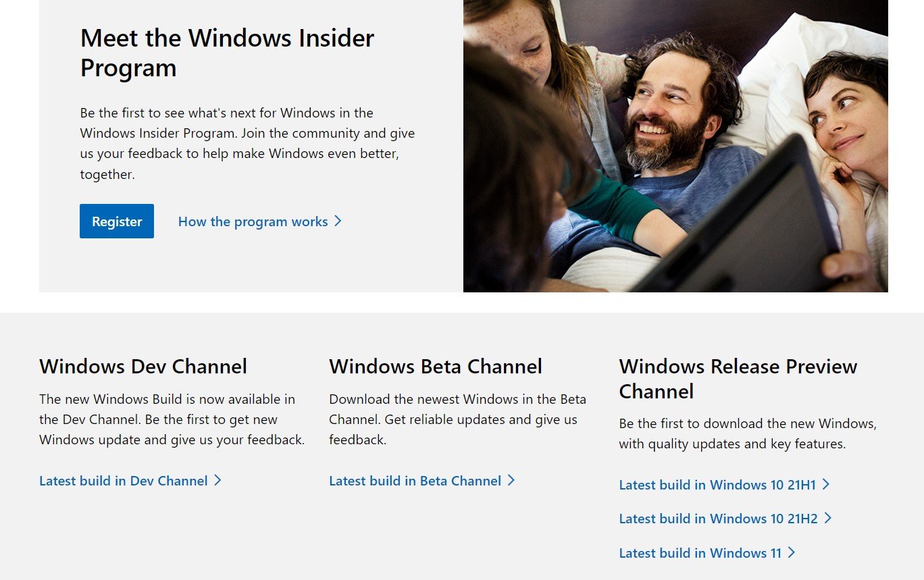Click the Windows Beta Channel heading
This screenshot has width=924, height=580.
point(436,367)
